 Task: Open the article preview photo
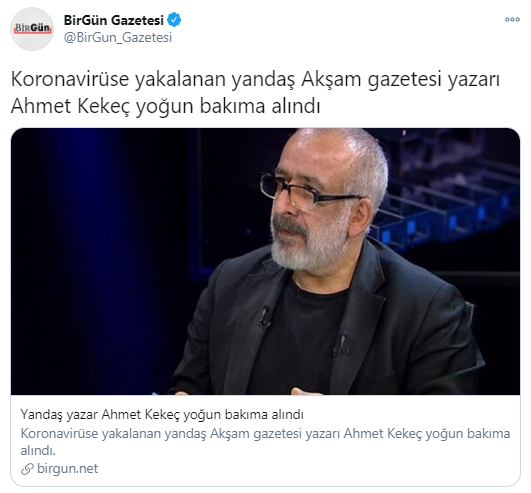(266, 261)
